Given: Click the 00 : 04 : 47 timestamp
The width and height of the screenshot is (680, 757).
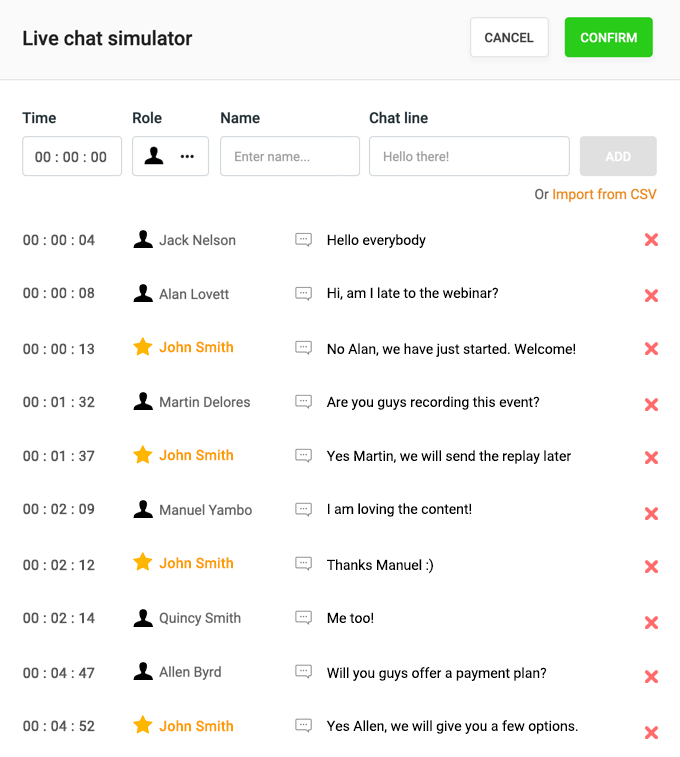Looking at the screenshot, I should pos(59,673).
